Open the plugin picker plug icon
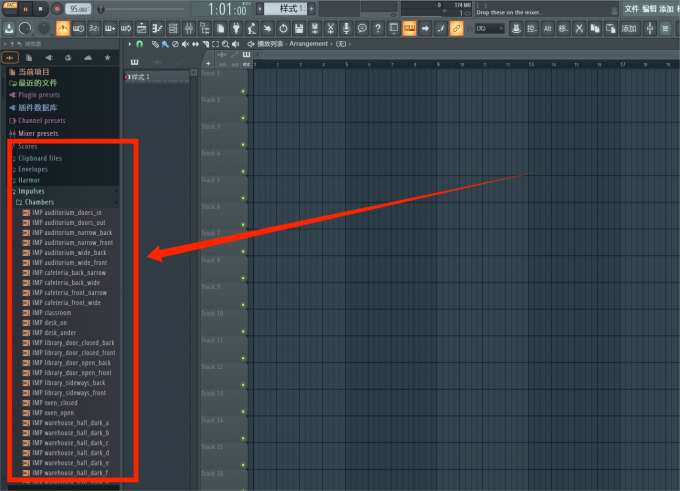 236,29
